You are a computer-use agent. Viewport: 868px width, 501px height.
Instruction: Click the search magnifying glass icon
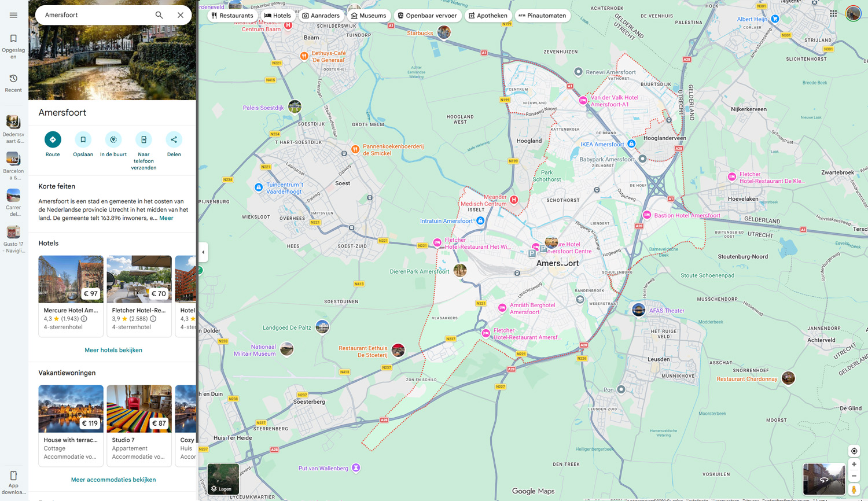(x=159, y=15)
